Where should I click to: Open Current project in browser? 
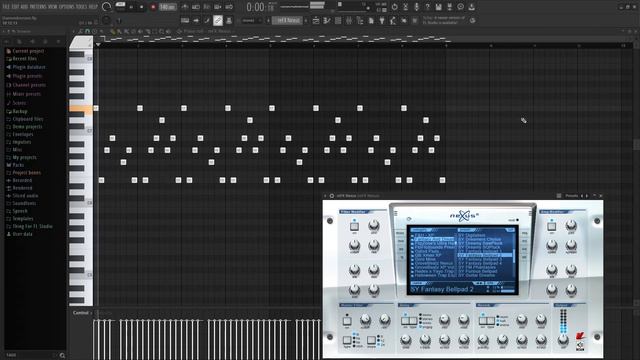28,51
